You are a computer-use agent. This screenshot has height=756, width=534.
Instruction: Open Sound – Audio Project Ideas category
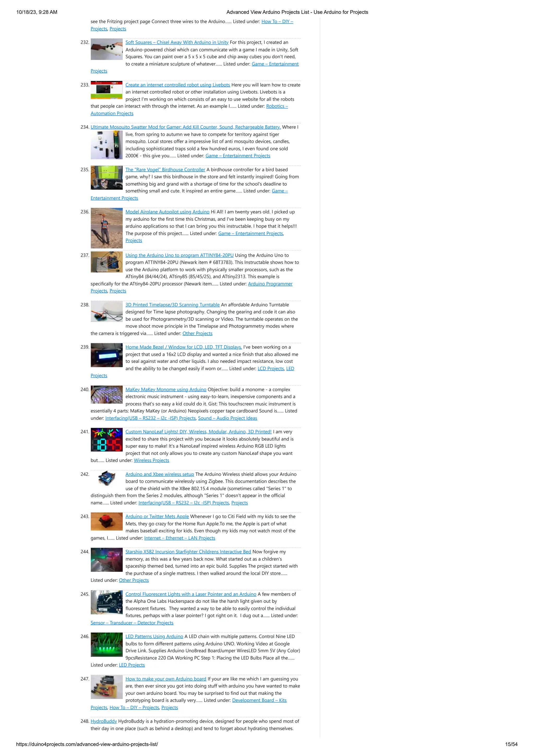coord(228,418)
